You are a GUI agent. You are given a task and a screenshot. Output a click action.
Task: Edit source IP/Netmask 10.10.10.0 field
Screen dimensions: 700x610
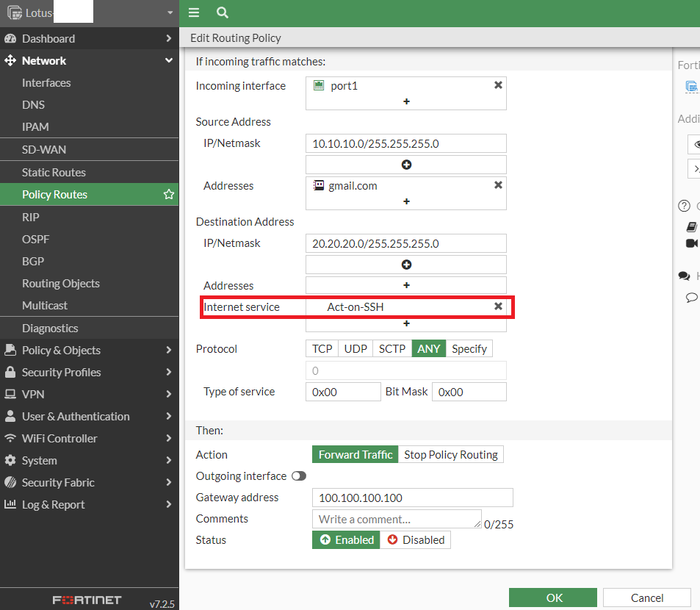405,143
